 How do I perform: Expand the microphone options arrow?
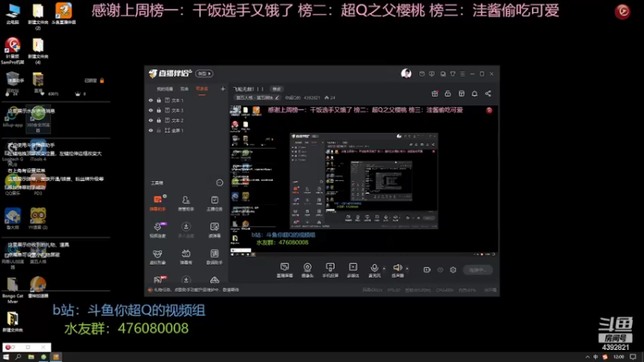click(384, 269)
